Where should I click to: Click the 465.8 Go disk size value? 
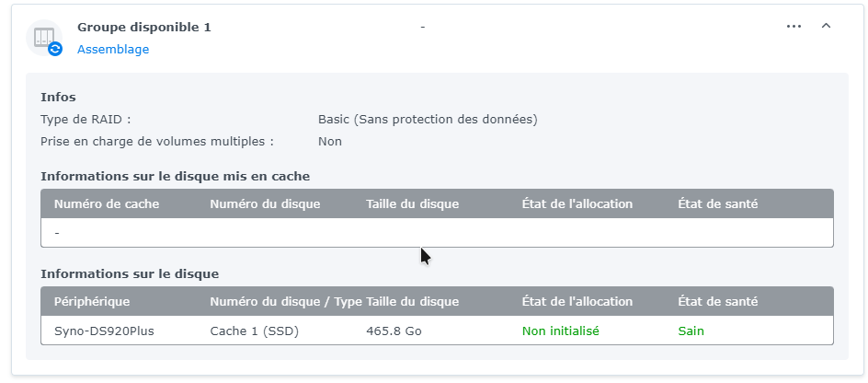pyautogui.click(x=394, y=331)
